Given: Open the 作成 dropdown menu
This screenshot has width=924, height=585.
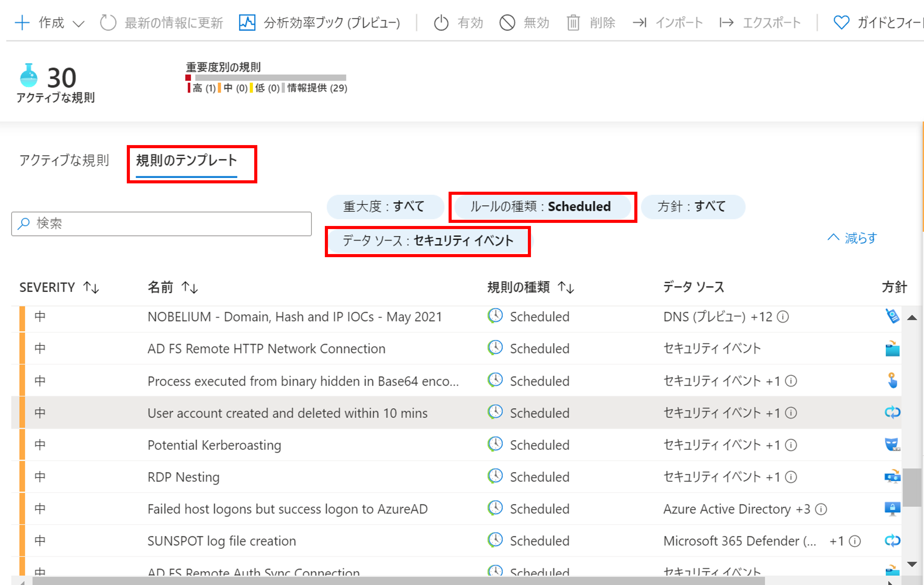Looking at the screenshot, I should point(50,23).
